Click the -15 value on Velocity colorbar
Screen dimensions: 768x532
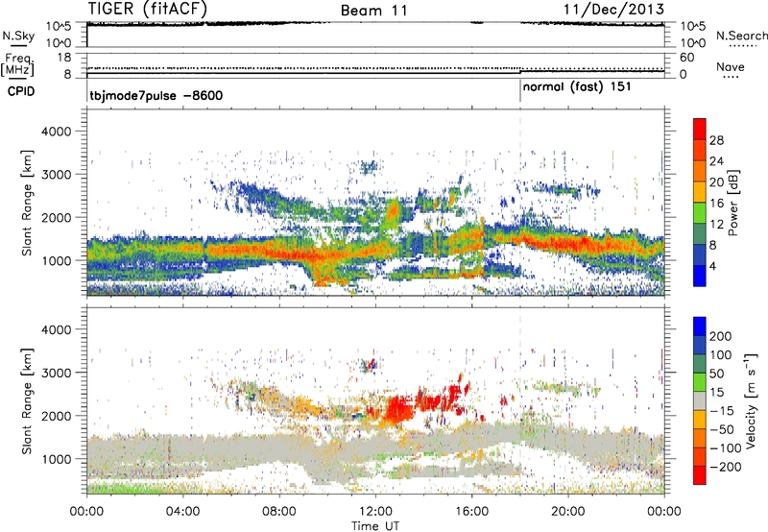click(722, 411)
